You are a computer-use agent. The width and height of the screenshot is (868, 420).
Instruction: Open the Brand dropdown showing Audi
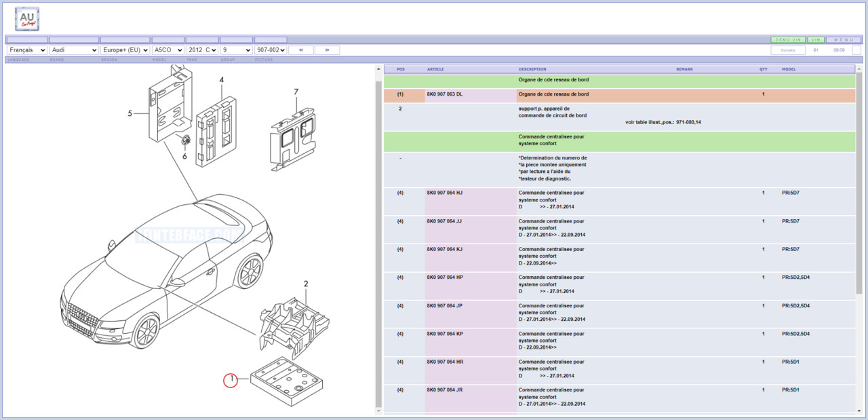75,50
